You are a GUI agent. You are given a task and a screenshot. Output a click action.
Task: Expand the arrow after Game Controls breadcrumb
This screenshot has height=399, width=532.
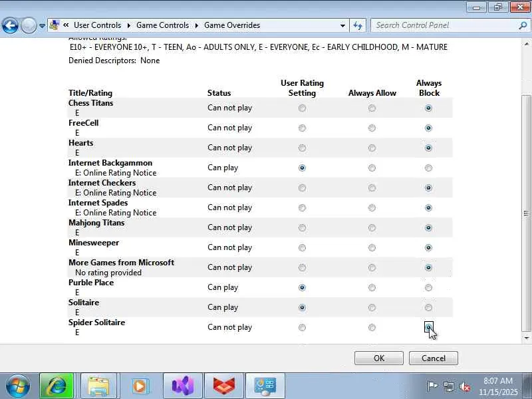point(196,26)
